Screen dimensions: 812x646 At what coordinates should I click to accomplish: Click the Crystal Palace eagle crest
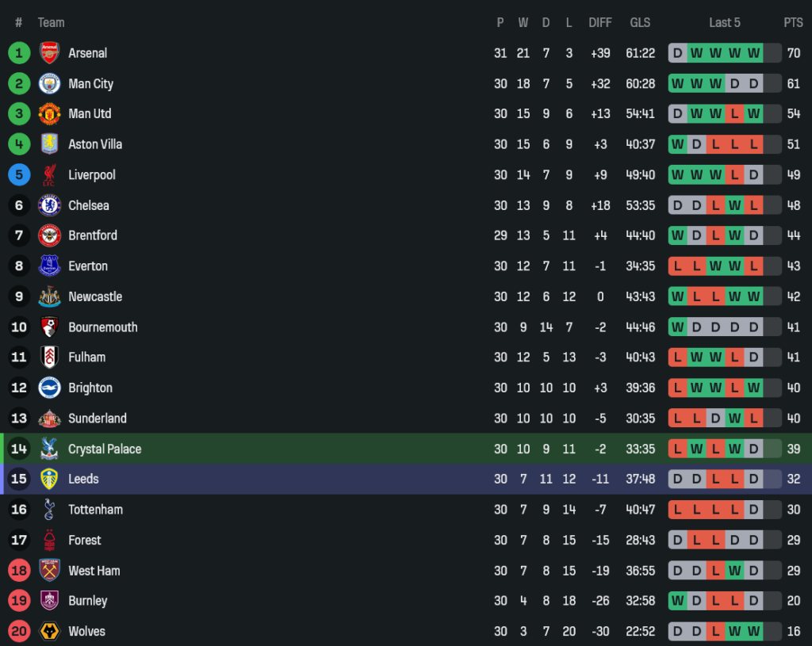coord(49,449)
